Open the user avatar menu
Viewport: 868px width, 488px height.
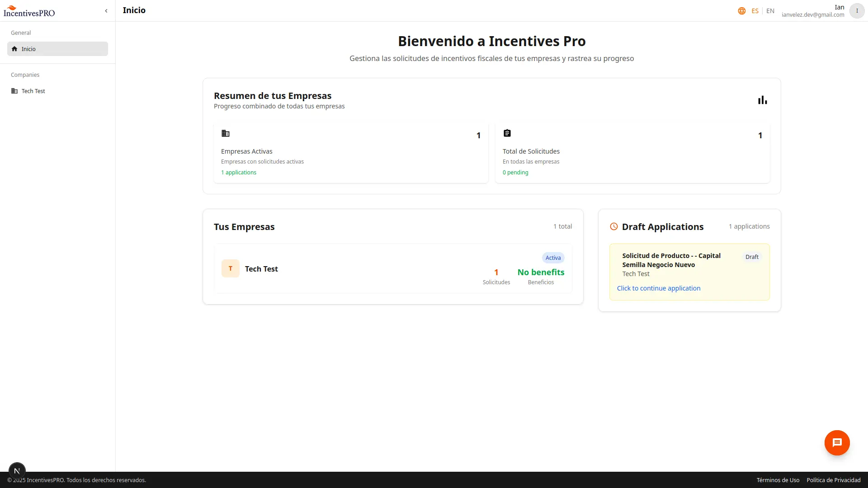857,11
